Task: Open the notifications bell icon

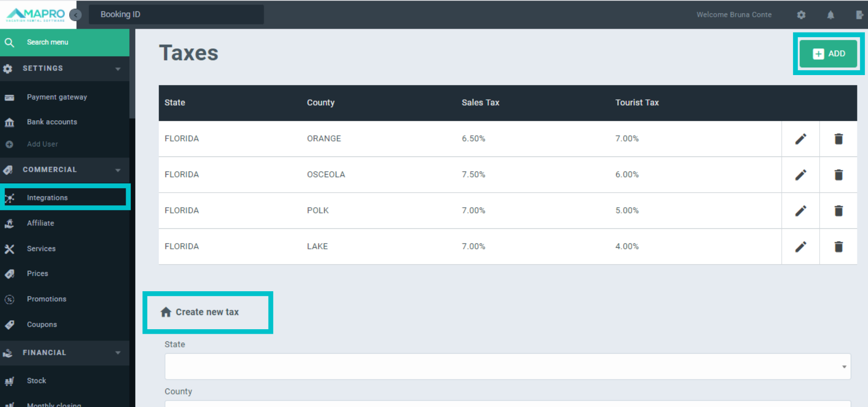Action: (x=830, y=15)
